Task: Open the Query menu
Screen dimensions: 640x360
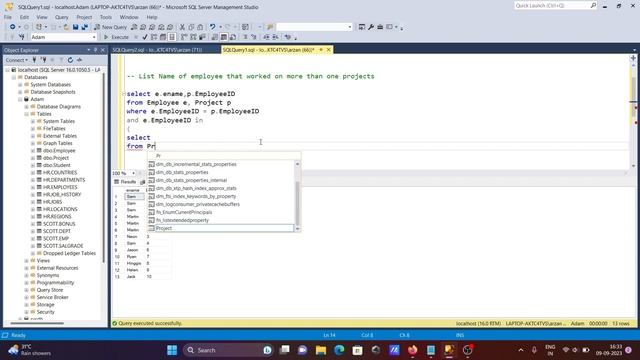Action: 62,17
